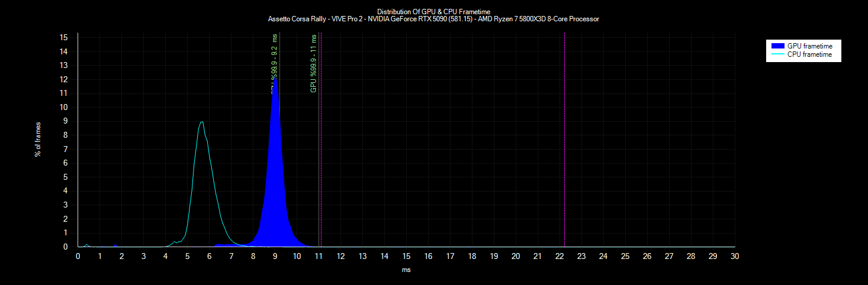Click the 'GPU %99.9 - 11 ms' vertical annotation

click(x=314, y=63)
